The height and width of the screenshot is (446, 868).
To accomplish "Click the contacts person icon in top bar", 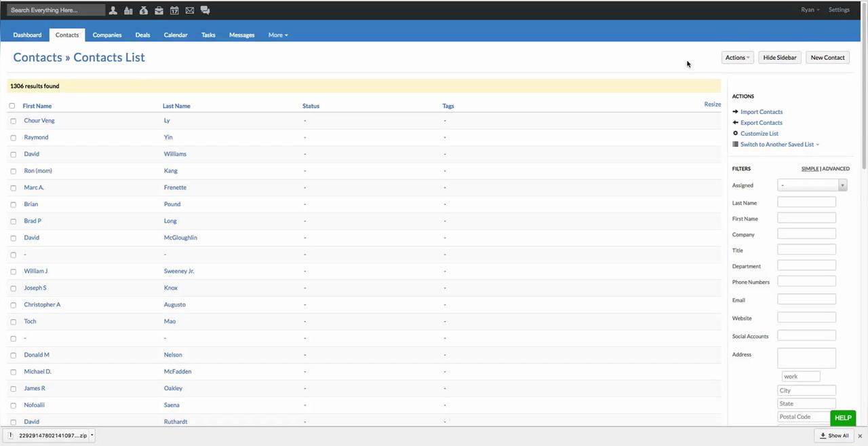I will pyautogui.click(x=113, y=10).
